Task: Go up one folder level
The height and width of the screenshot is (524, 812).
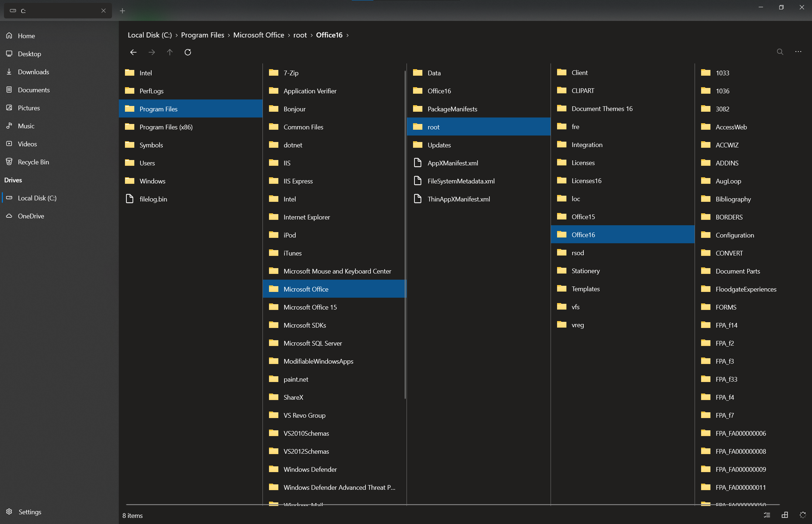Action: click(170, 52)
